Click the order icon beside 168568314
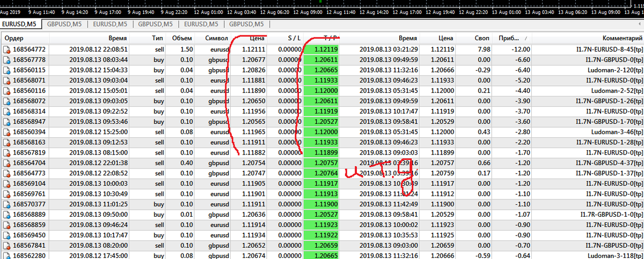The image size is (644, 259). (x=6, y=112)
